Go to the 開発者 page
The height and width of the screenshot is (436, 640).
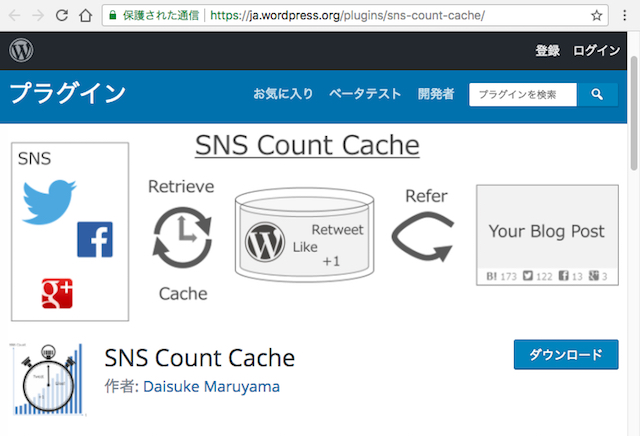tap(436, 94)
